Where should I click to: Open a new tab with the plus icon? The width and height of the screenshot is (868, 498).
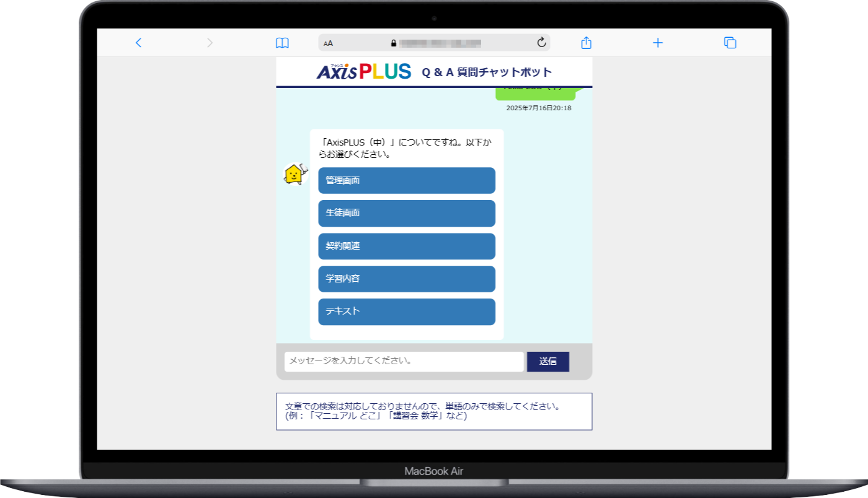658,43
